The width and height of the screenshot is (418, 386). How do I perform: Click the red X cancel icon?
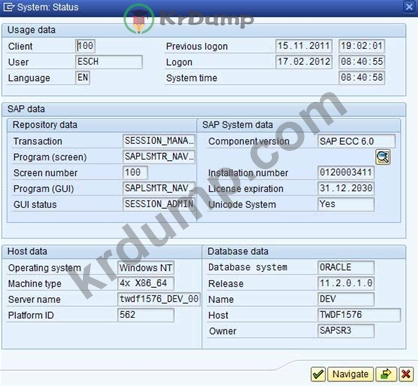(406, 374)
